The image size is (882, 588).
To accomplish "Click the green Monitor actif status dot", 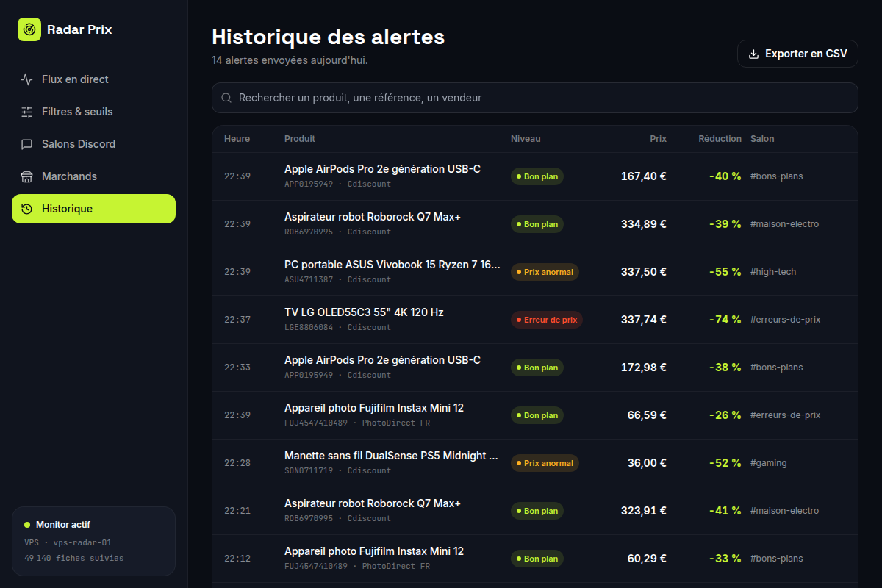I will tap(27, 525).
